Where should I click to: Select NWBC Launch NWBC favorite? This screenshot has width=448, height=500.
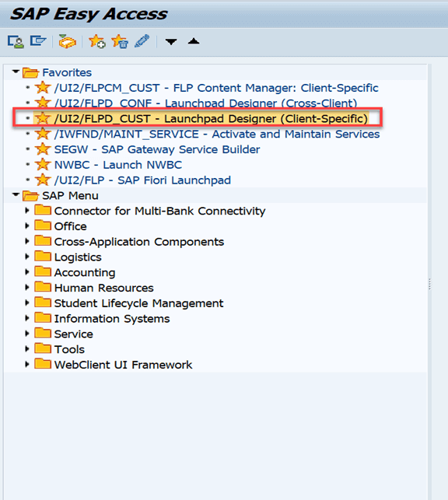tap(118, 165)
